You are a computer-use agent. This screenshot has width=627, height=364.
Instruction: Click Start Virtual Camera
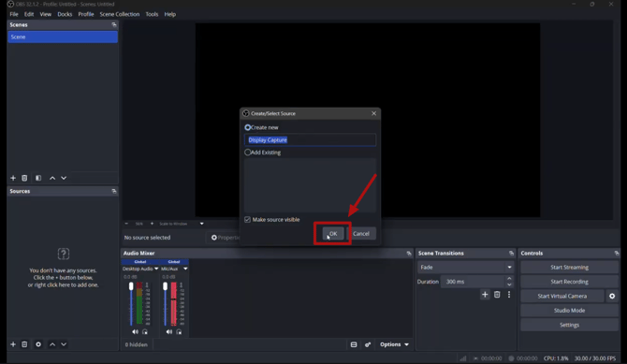tap(562, 296)
